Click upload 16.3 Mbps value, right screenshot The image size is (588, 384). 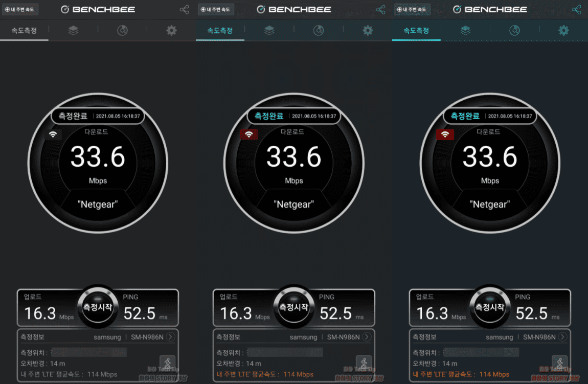[x=441, y=313]
